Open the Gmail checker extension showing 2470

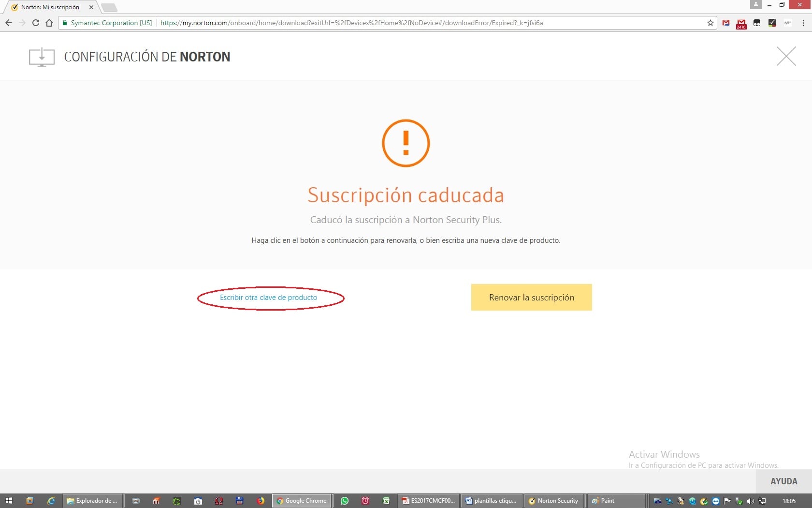741,23
